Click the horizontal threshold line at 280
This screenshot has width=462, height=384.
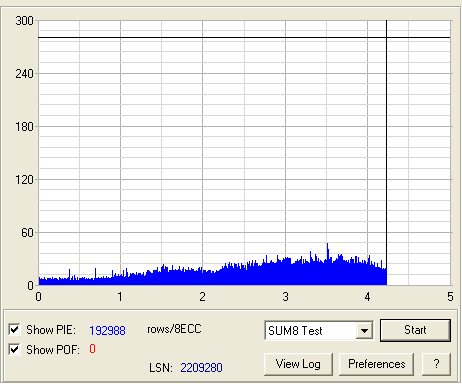244,38
